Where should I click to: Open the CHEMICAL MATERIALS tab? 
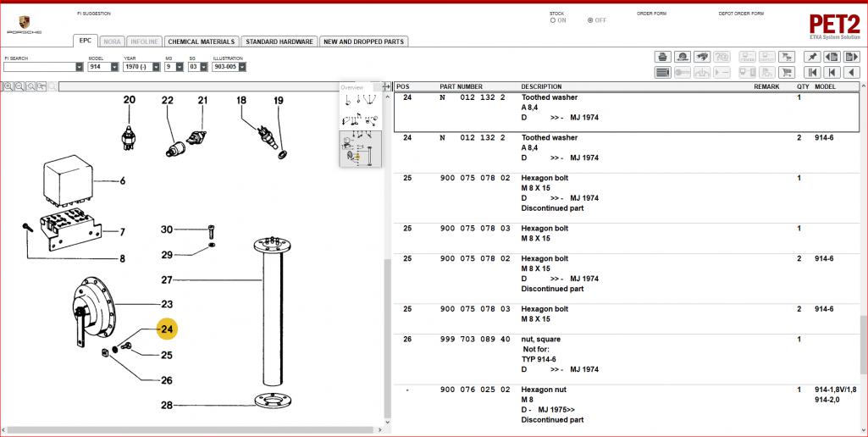(x=202, y=41)
